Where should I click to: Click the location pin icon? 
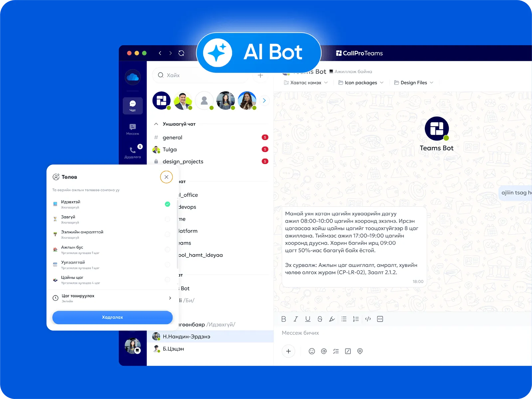360,351
